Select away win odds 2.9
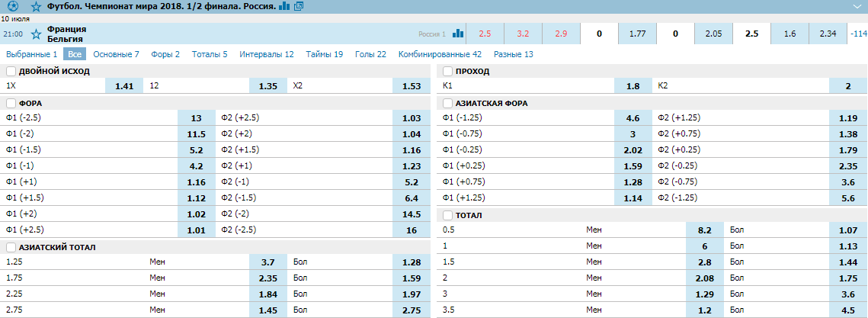868x318 pixels. [561, 34]
